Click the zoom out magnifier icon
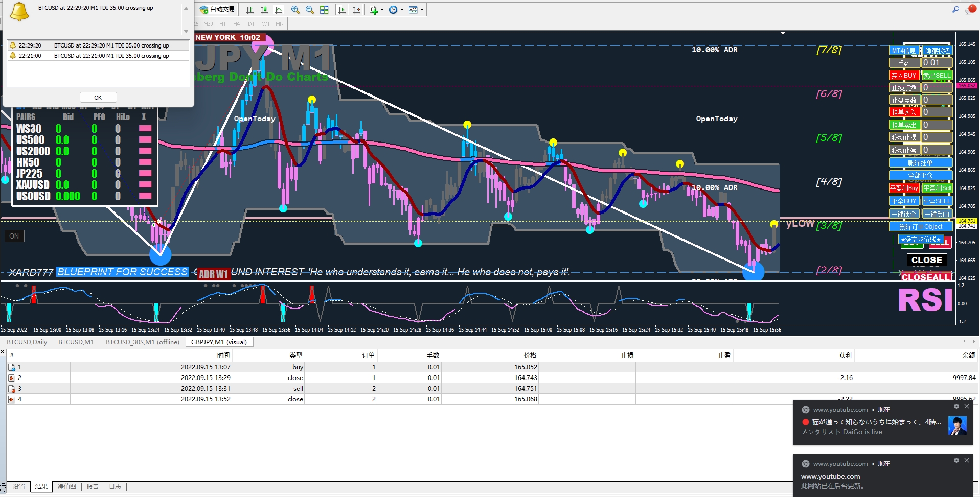 point(310,10)
